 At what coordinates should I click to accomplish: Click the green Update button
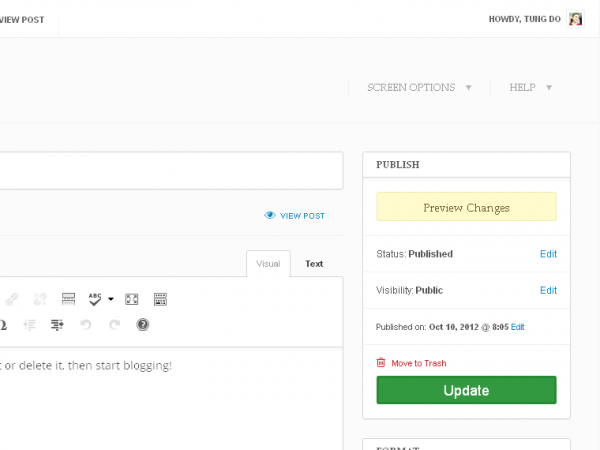point(466,390)
